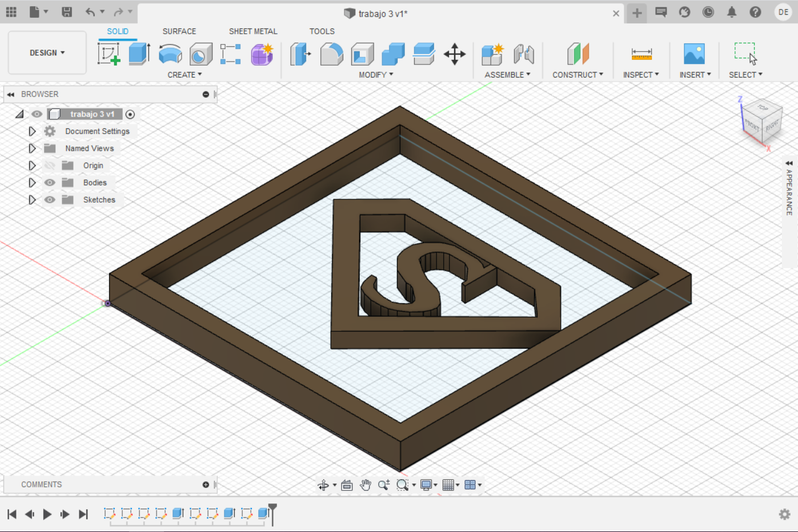Jump to the timeline beginning
Screen dimensions: 798x532
[12, 514]
